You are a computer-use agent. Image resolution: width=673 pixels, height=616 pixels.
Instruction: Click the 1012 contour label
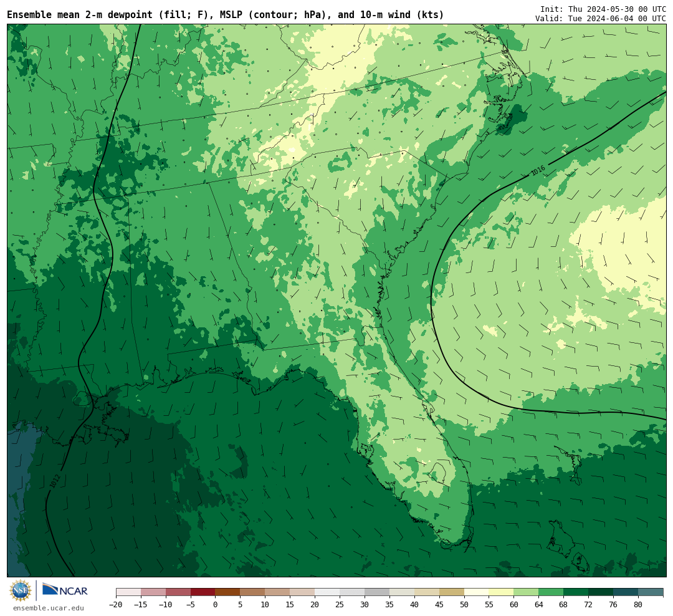point(54,481)
